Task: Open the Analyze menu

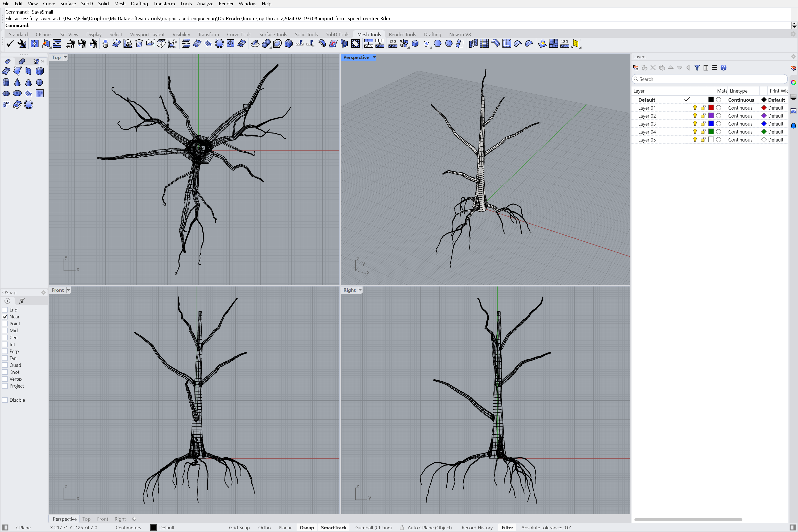Action: 205,4
